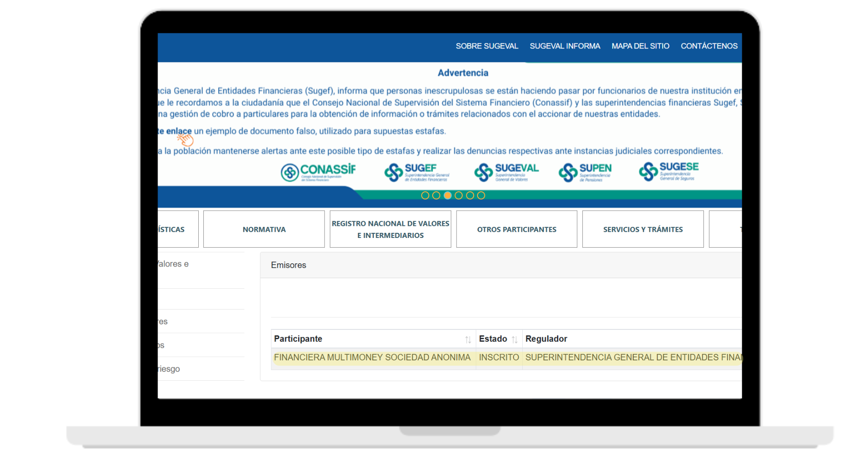Open Registro Nacional de Valores e Intermediarios
868x462 pixels.
(390, 229)
